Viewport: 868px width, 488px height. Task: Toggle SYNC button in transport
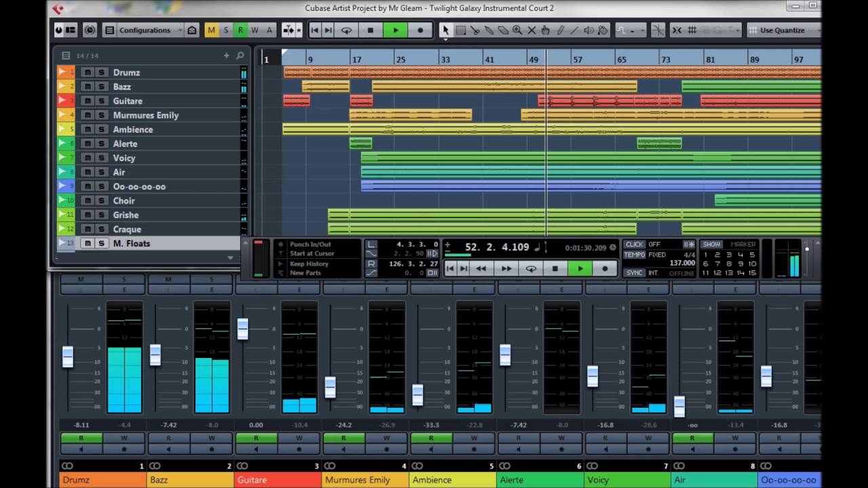[x=634, y=272]
